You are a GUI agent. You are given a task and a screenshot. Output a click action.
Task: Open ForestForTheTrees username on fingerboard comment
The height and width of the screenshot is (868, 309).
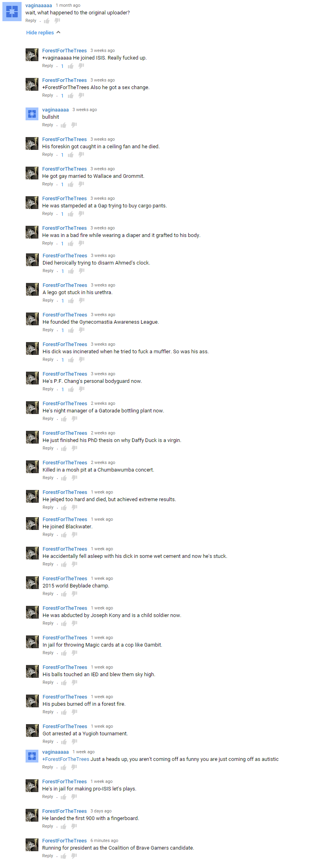pyautogui.click(x=64, y=811)
